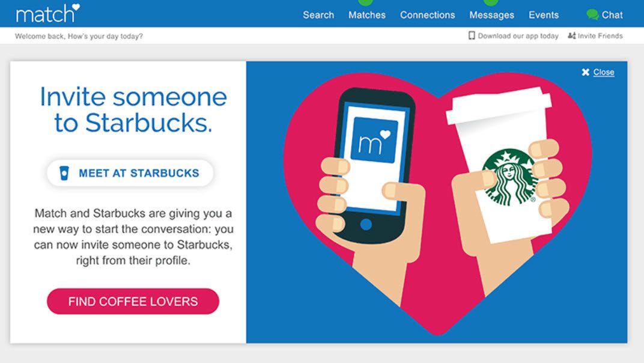Click the Download our app today link
This screenshot has width=644, height=363.
click(518, 36)
